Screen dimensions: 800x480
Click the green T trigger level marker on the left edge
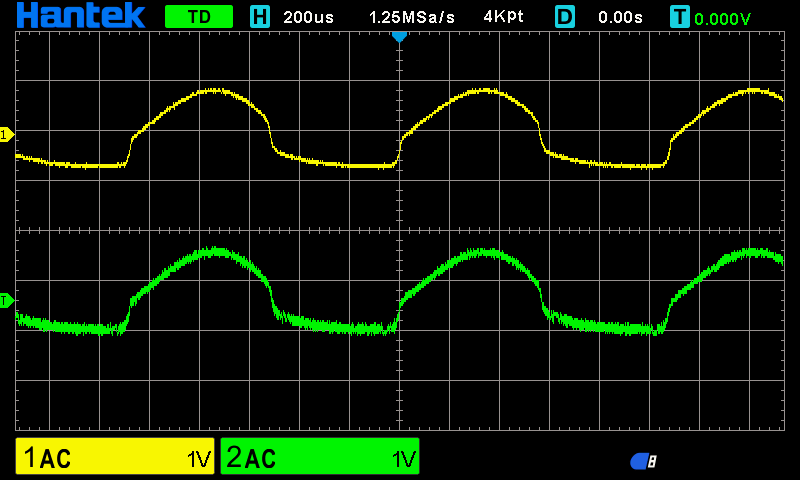7,301
